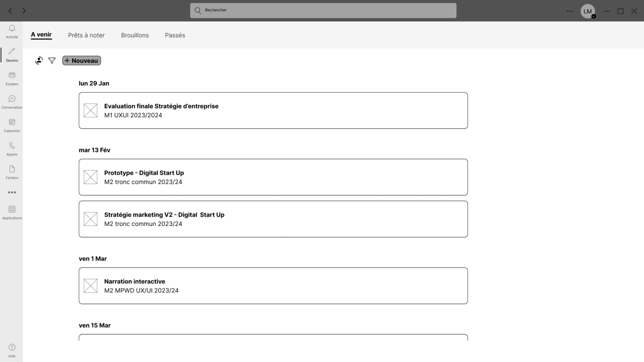
Task: Open Equipes in the sidebar
Action: (12, 75)
